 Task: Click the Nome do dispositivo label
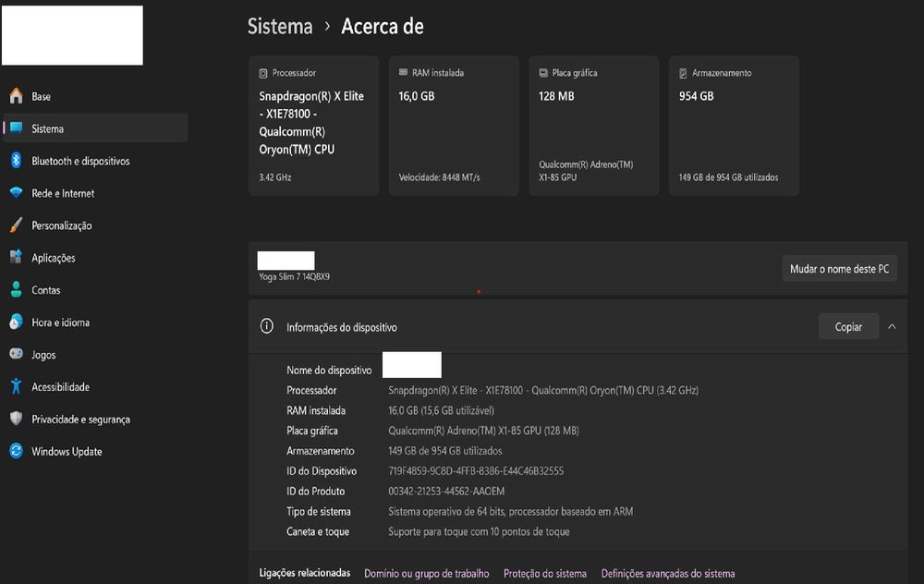[329, 371]
